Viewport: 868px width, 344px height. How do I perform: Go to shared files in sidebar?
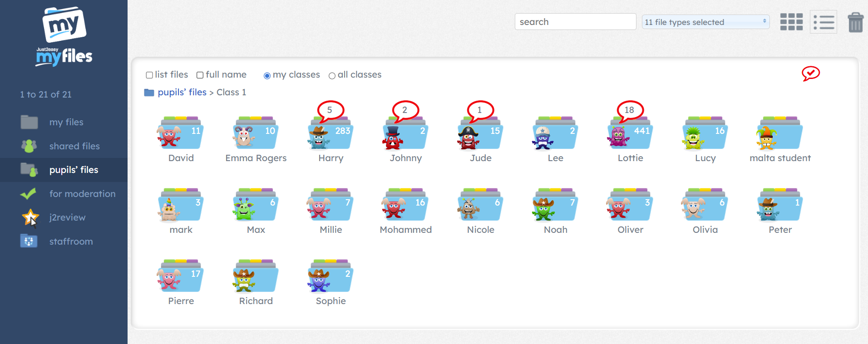coord(64,146)
